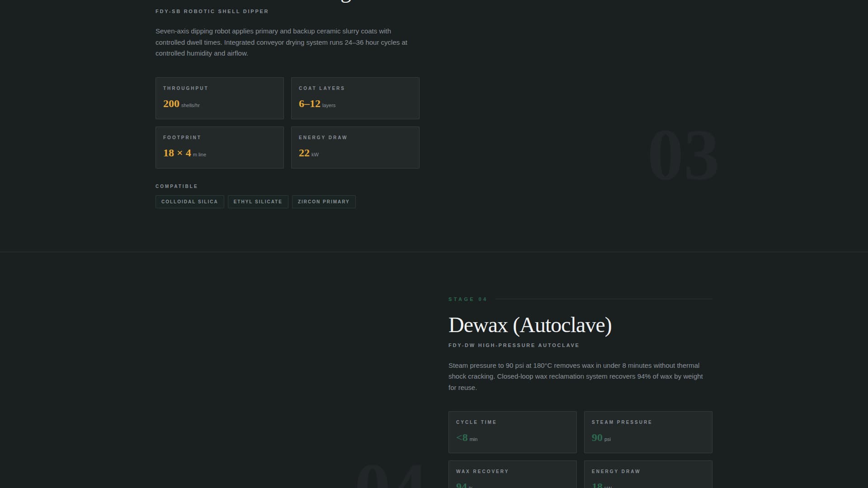Click the ENERGY DRAW card showing 22 kW
Image resolution: width=868 pixels, height=488 pixels.
355,147
